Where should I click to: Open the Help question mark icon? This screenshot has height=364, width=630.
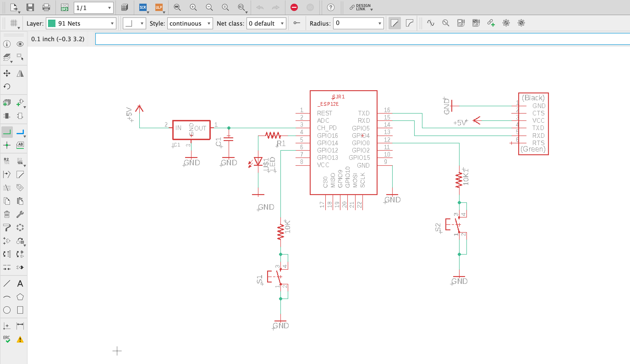pyautogui.click(x=331, y=8)
